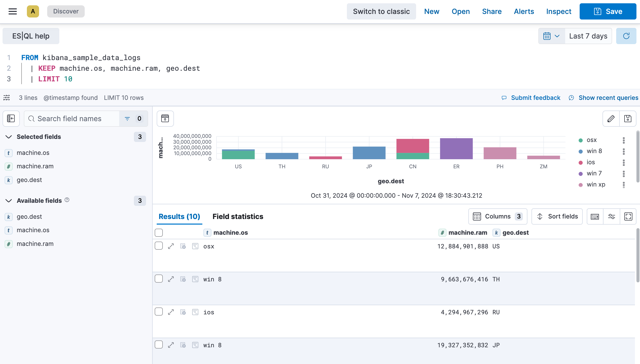Switch to the Field statistics tab
Screen dimensions: 640x364
(x=237, y=216)
